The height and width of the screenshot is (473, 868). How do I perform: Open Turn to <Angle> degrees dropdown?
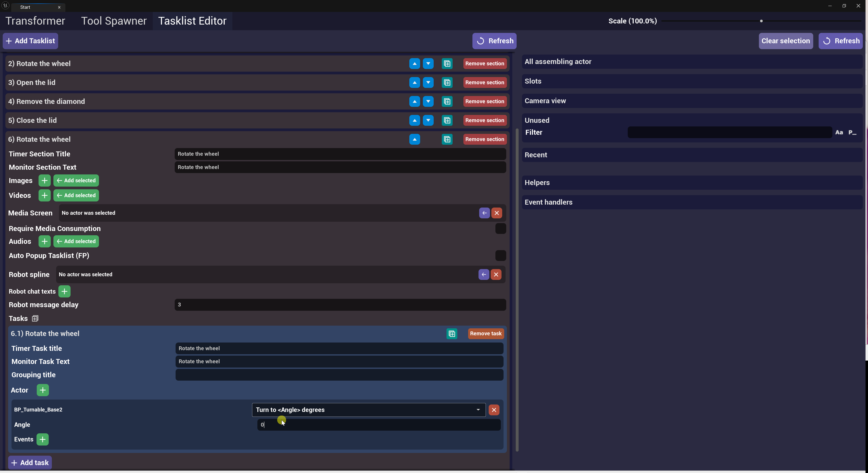(369, 410)
